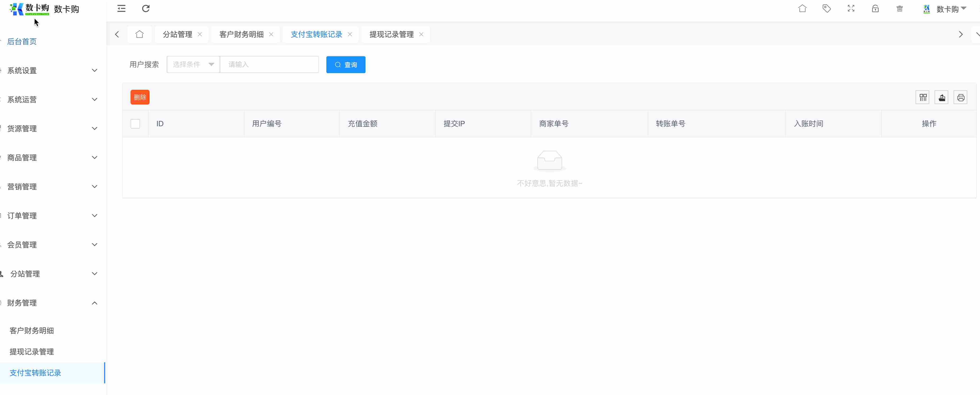
Task: Open the 数卡购 user account dropdown
Action: [x=947, y=9]
